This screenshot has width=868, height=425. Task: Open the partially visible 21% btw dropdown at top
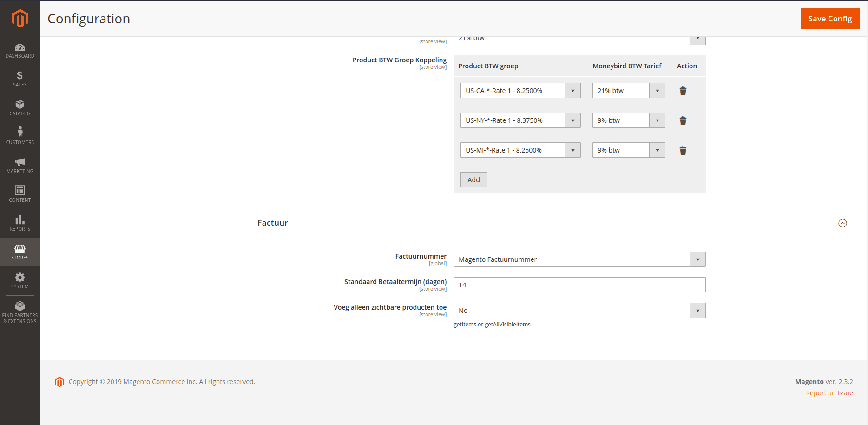coord(579,40)
